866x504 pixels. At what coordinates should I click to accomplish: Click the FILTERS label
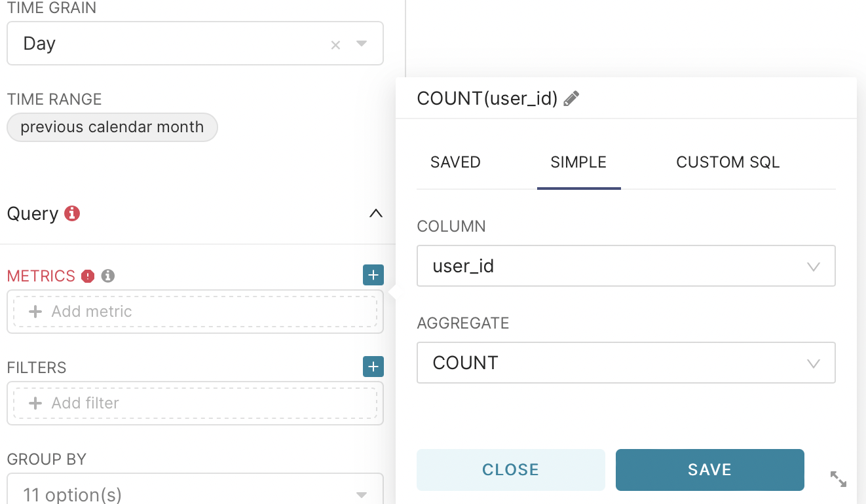tap(37, 368)
